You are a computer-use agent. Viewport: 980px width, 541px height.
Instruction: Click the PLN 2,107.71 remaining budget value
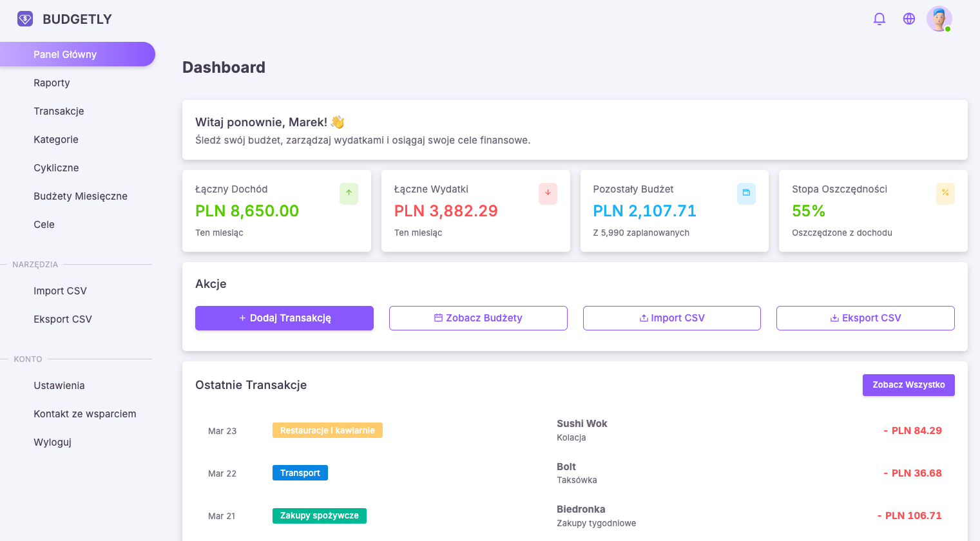point(644,211)
